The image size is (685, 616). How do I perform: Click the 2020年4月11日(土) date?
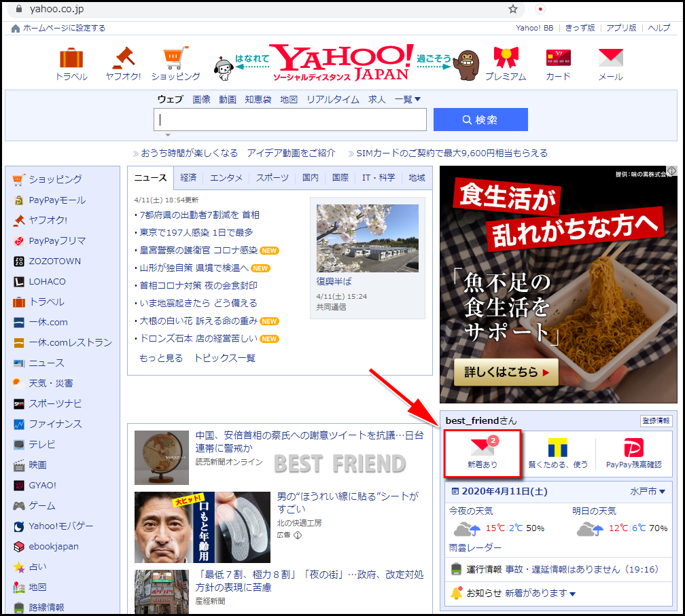point(504,492)
